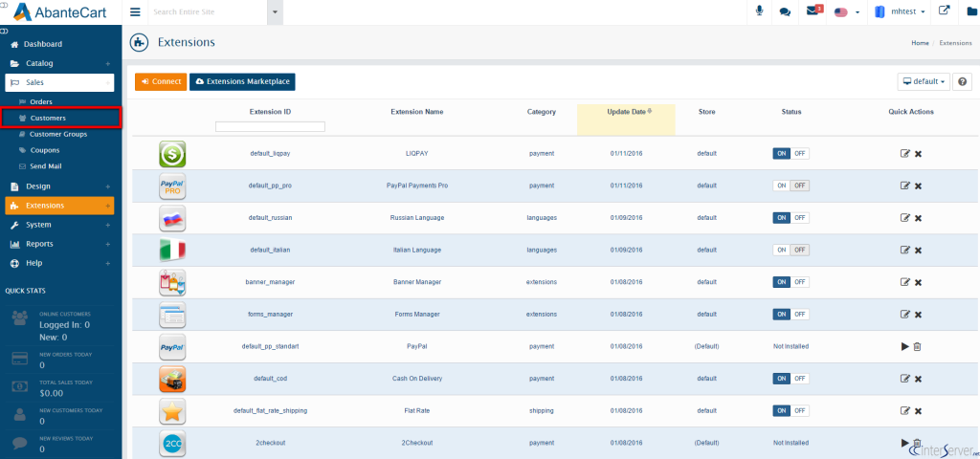980x459 pixels.
Task: Toggle status switch for Italian Language
Action: tap(791, 250)
